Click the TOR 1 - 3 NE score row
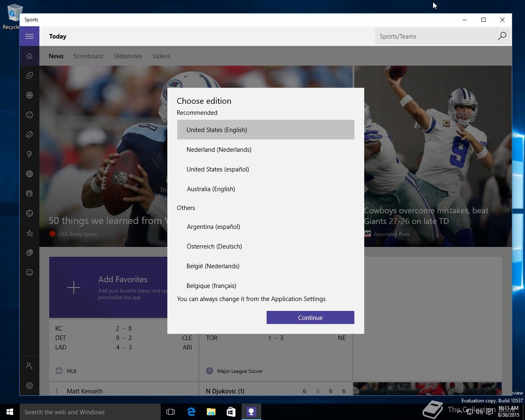 [x=276, y=338]
